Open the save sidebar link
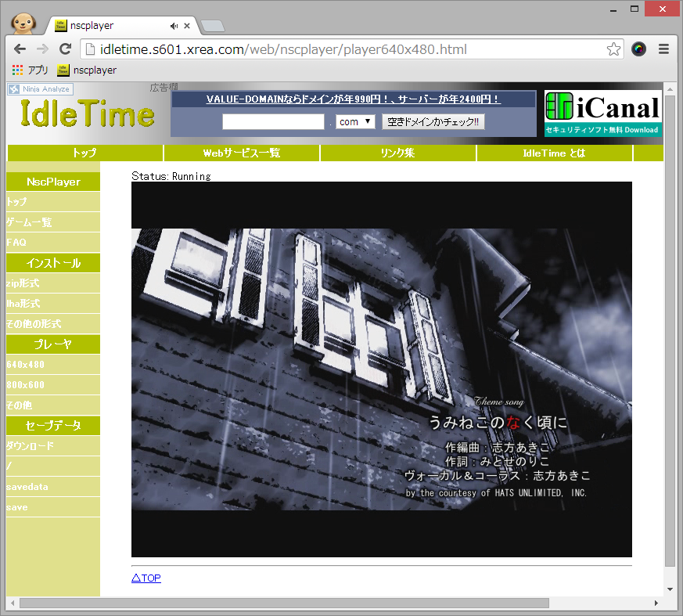 click(53, 507)
